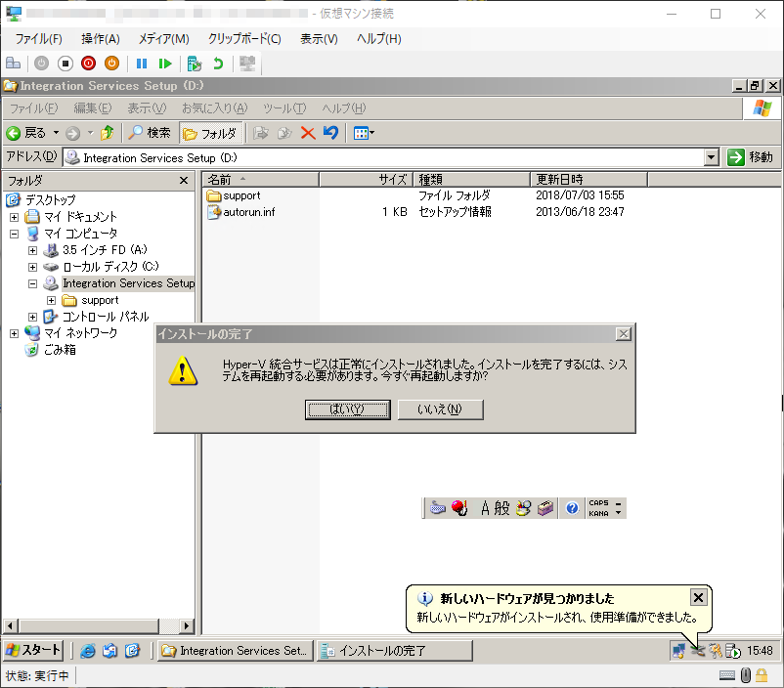
Task: Toggle the フォルダ folders pane button
Action: point(210,133)
